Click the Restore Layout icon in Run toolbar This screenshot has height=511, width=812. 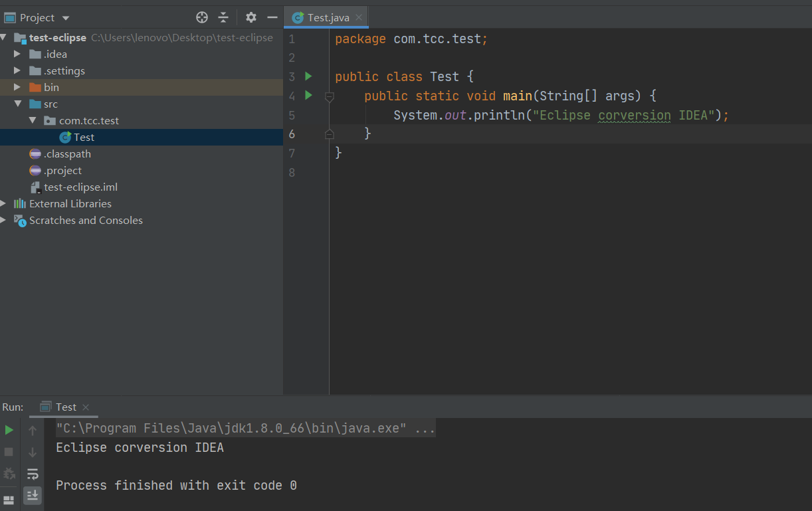(9, 499)
